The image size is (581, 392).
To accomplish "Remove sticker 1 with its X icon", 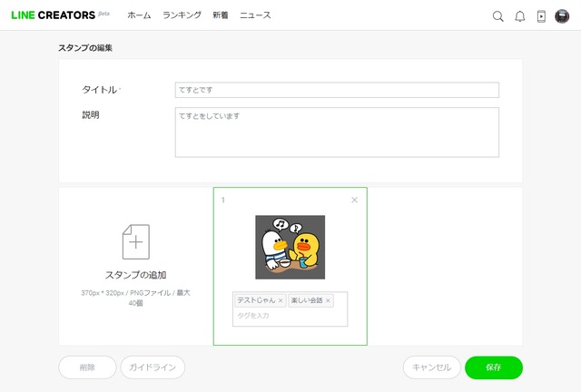I will pos(354,200).
